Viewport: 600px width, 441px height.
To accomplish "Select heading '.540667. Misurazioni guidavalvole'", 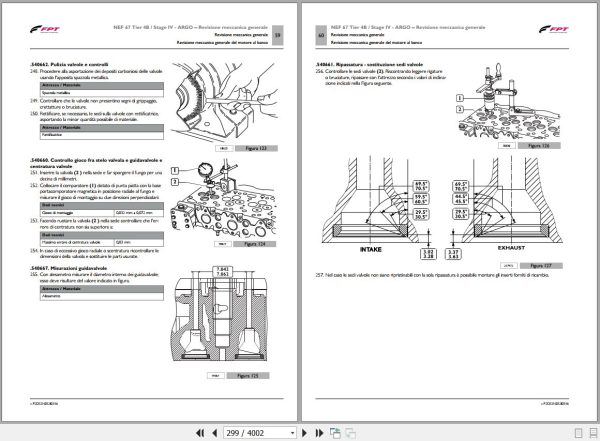I will [68, 268].
